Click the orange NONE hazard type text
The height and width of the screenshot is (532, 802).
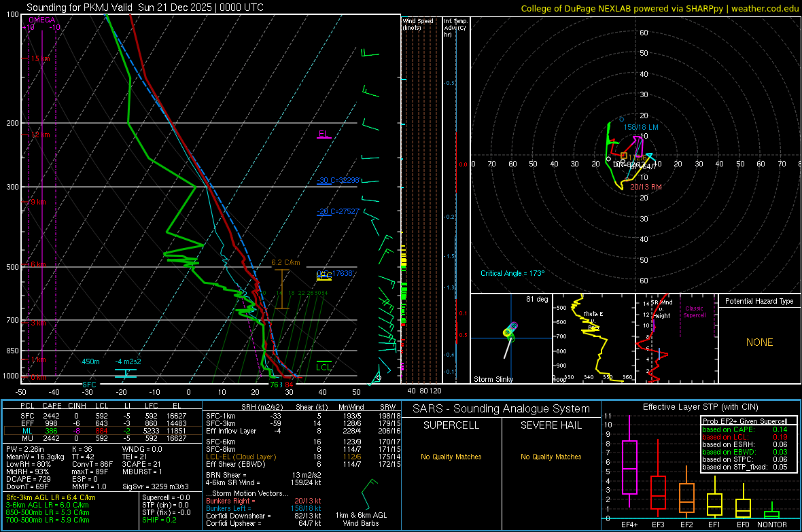(x=759, y=342)
